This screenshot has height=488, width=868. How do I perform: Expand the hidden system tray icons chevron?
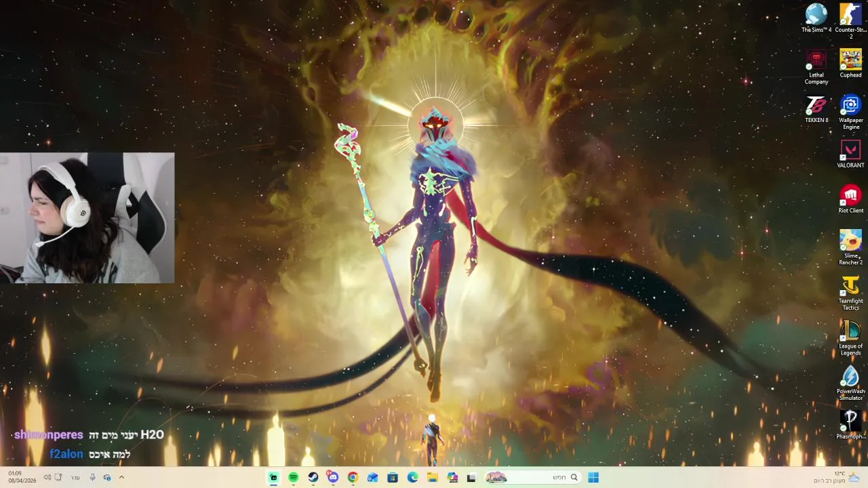(x=121, y=477)
